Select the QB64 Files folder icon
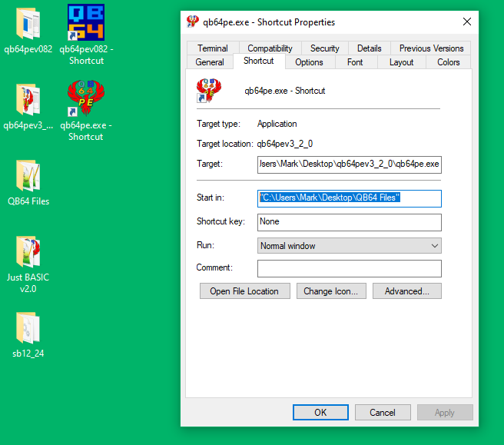 coord(28,176)
